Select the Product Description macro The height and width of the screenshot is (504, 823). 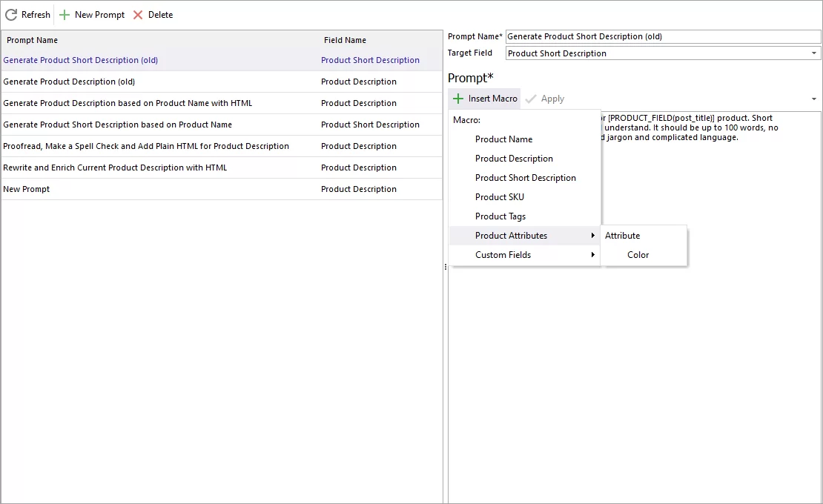coord(514,158)
